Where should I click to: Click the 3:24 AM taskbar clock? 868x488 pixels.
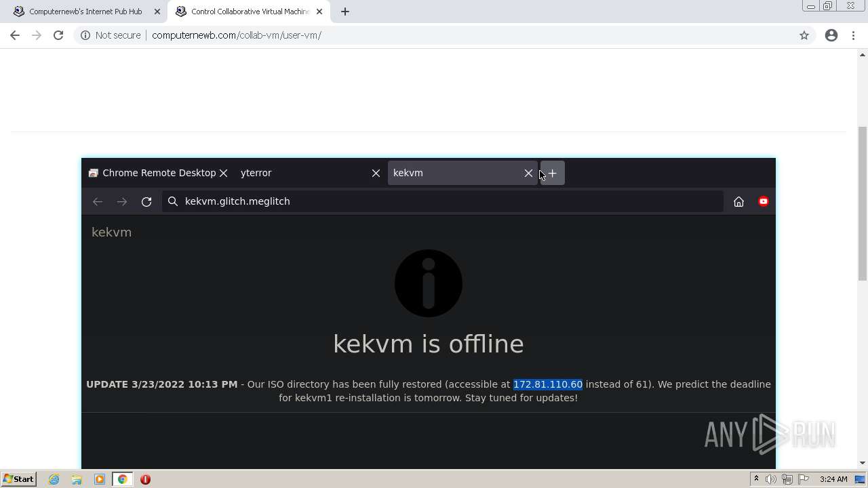coord(833,479)
